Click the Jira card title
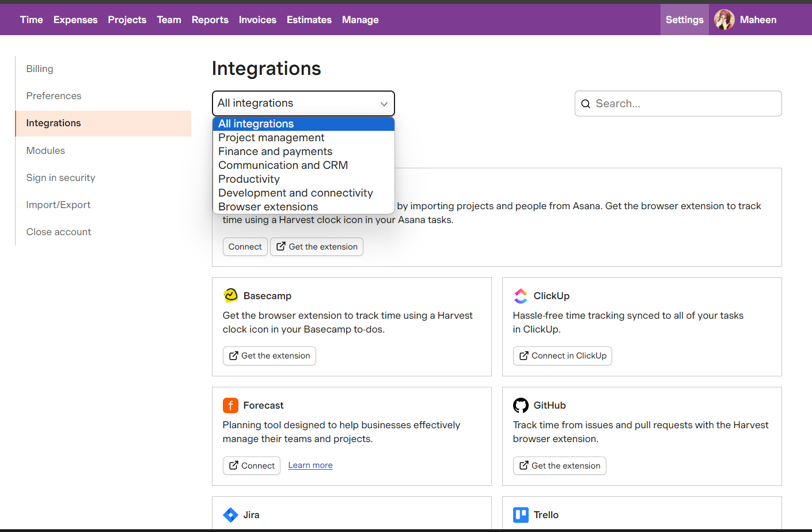Viewport: 812px width, 532px height. [252, 515]
